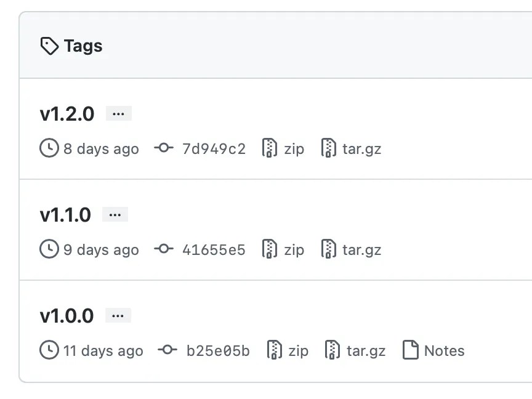View commit 7d949c2
Image resolution: width=532 pixels, height=399 pixels.
[216, 148]
